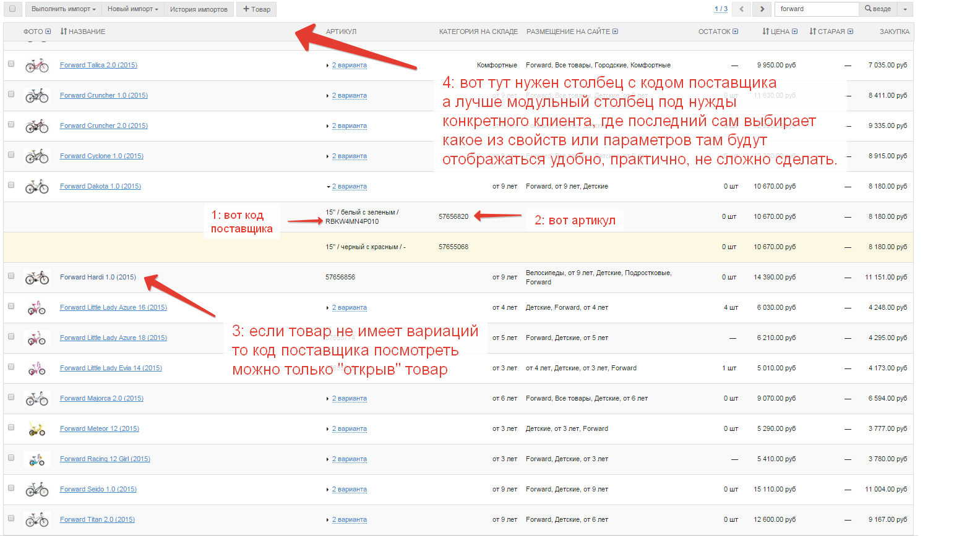Focus the search field containing forward
The width and height of the screenshot is (980, 536).
(817, 9)
